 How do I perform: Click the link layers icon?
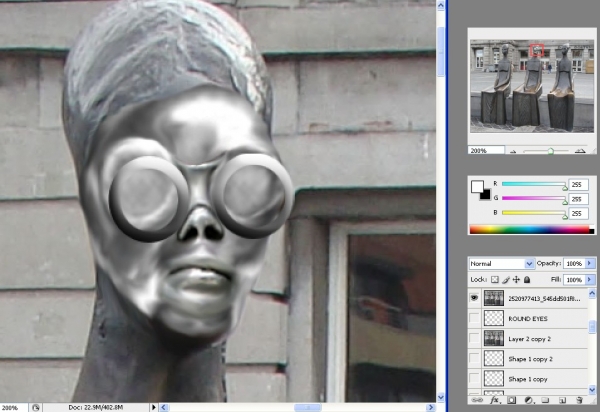tap(477, 401)
